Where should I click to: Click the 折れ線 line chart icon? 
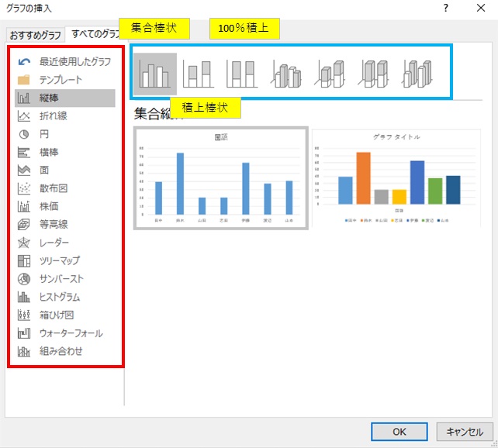pos(24,116)
